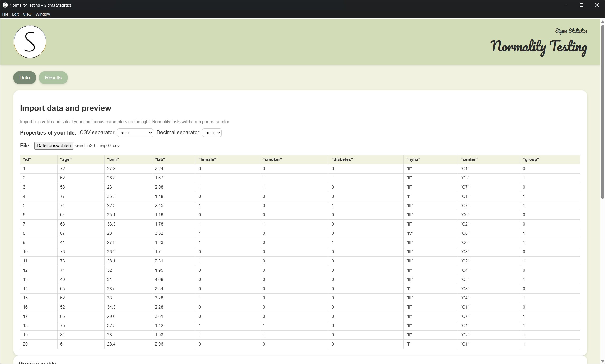605x364 pixels.
Task: Click the app icon in the title bar
Action: pyautogui.click(x=5, y=5)
